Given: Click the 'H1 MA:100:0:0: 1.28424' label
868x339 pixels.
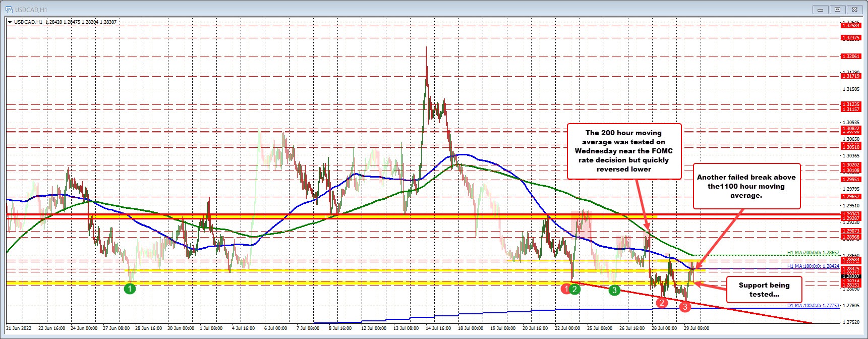Looking at the screenshot, I should [x=813, y=266].
